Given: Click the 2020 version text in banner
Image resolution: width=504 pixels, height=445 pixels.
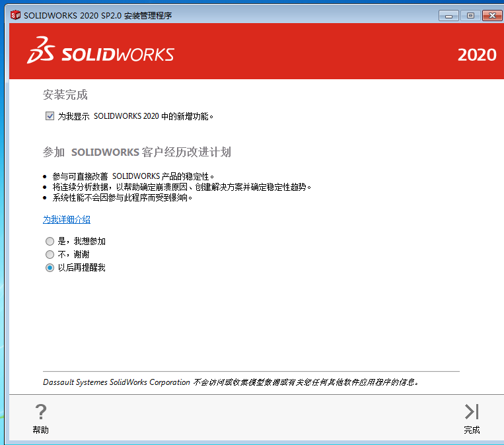Looking at the screenshot, I should tap(477, 55).
